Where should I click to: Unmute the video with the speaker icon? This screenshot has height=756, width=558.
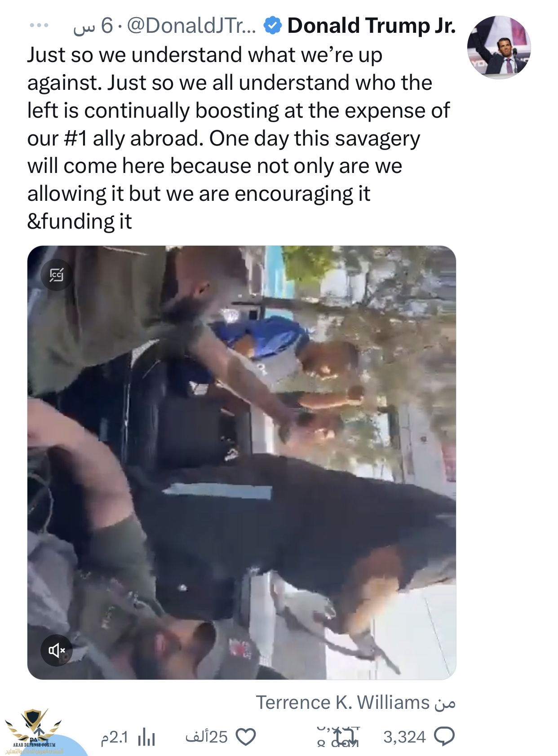[57, 650]
